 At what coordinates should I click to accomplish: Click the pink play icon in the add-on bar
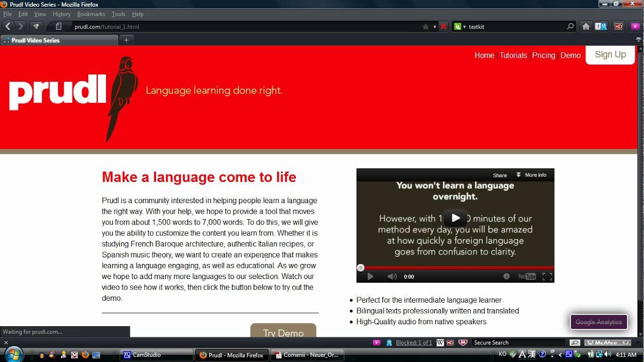(x=376, y=342)
